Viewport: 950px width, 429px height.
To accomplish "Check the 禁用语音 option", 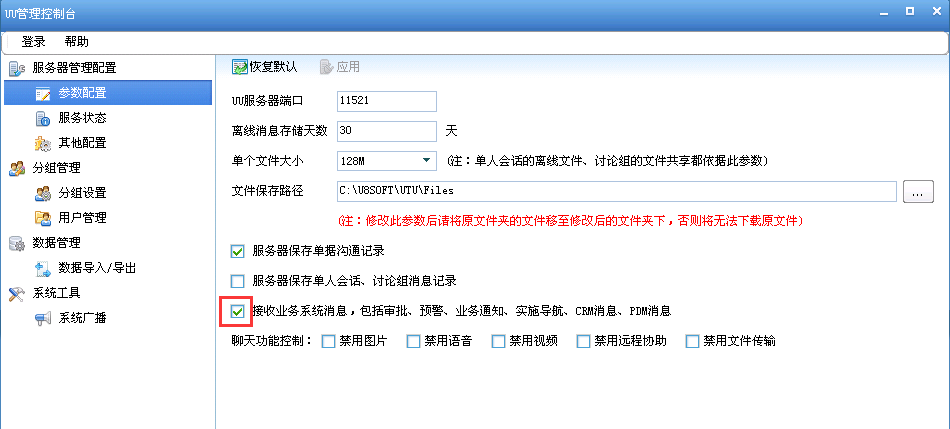I will 413,342.
